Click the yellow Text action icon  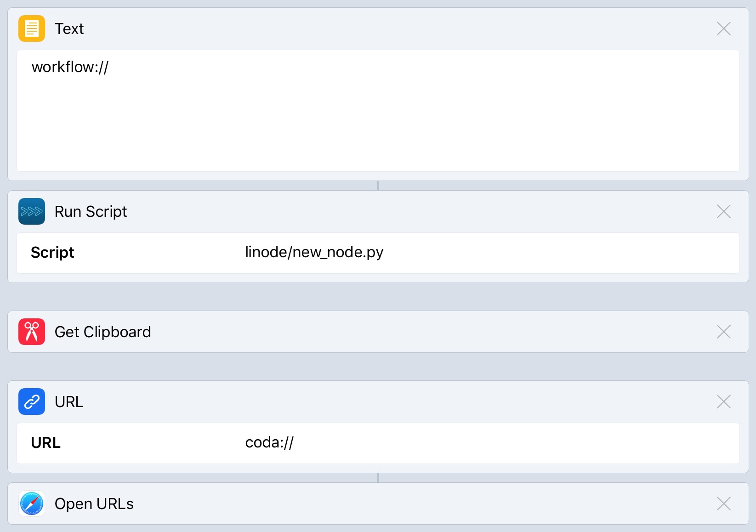point(32,28)
